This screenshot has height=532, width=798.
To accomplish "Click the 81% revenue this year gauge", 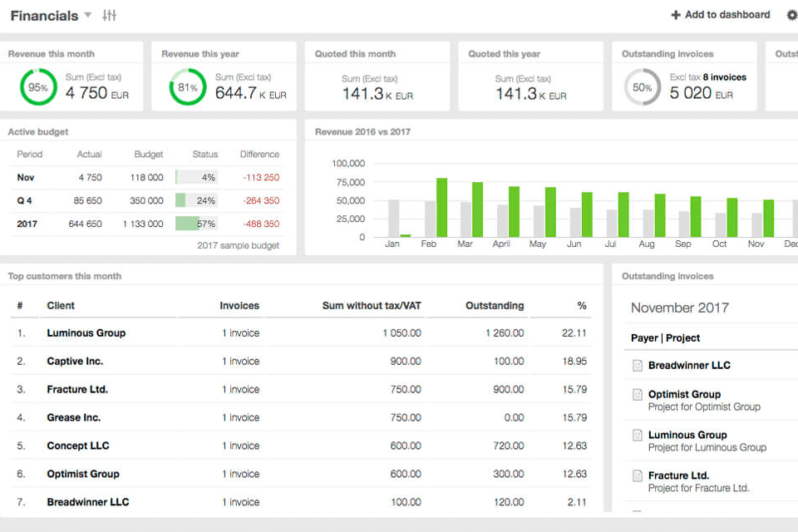I will [x=188, y=87].
